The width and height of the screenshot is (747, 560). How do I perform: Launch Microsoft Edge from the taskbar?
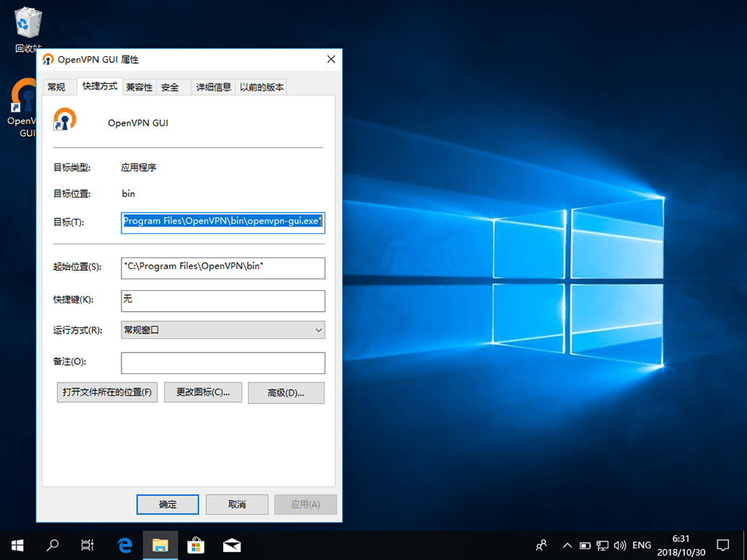click(x=124, y=545)
